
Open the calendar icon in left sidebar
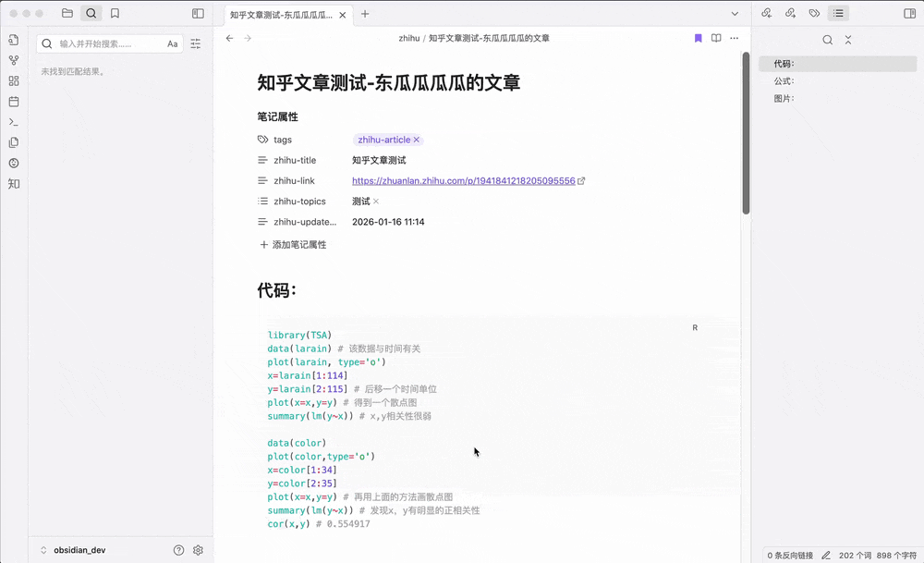pyautogui.click(x=13, y=102)
